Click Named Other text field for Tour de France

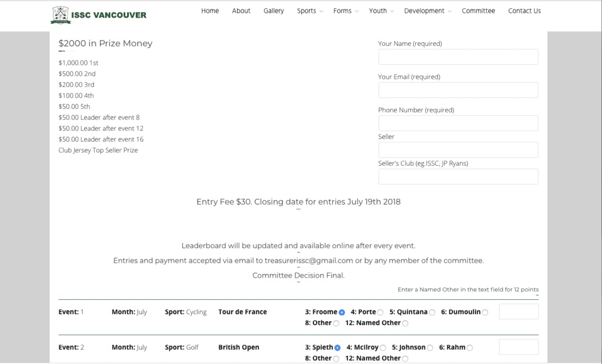519,312
